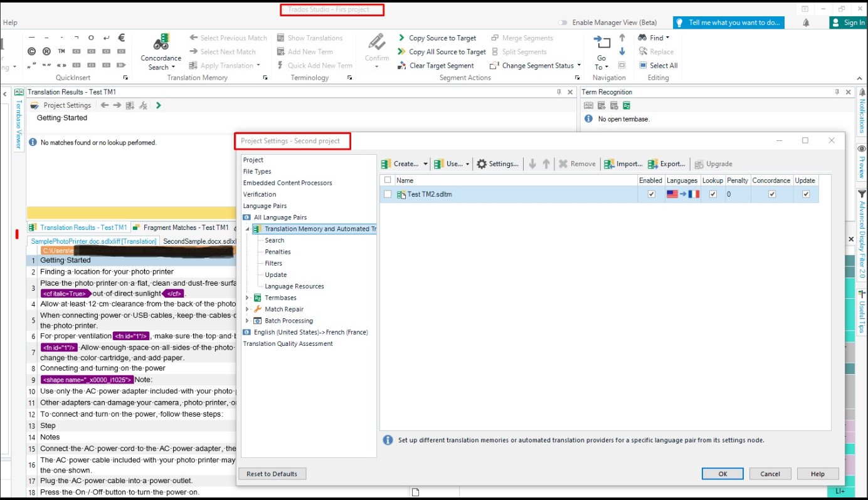The height and width of the screenshot is (500, 868).
Task: Tick the header select-all checkbox beside Name
Action: pyautogui.click(x=388, y=180)
